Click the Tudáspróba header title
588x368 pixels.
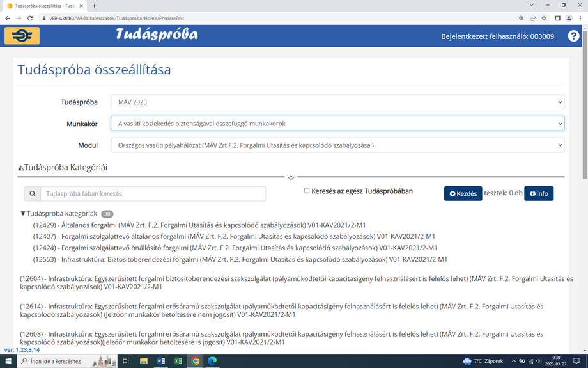tap(157, 35)
